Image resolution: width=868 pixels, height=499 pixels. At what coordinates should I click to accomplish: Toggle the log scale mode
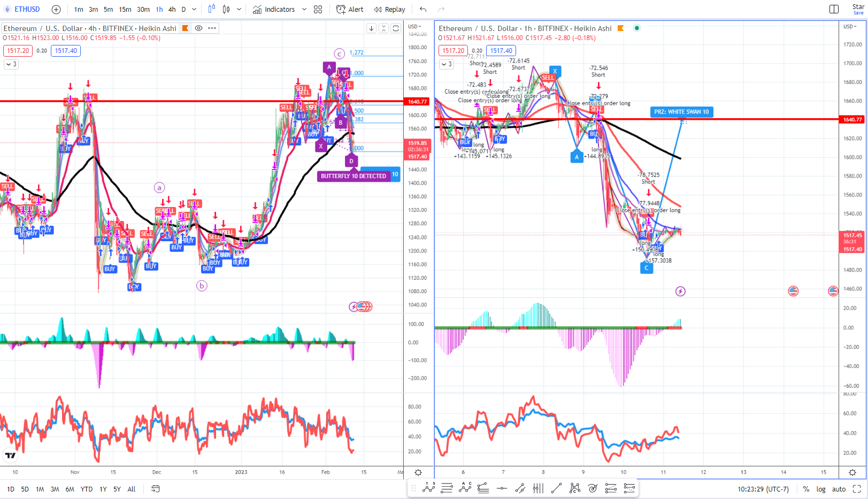[821, 489]
